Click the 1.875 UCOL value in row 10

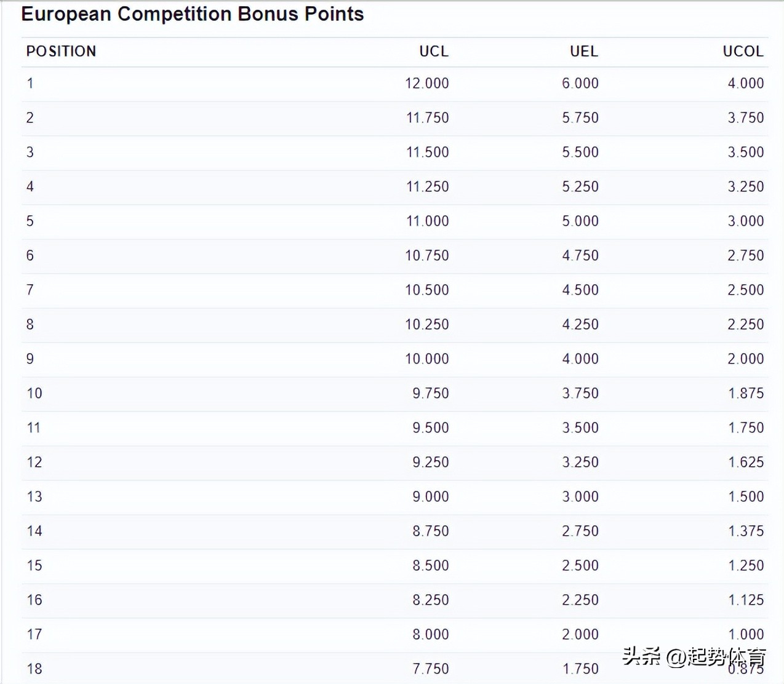click(746, 393)
